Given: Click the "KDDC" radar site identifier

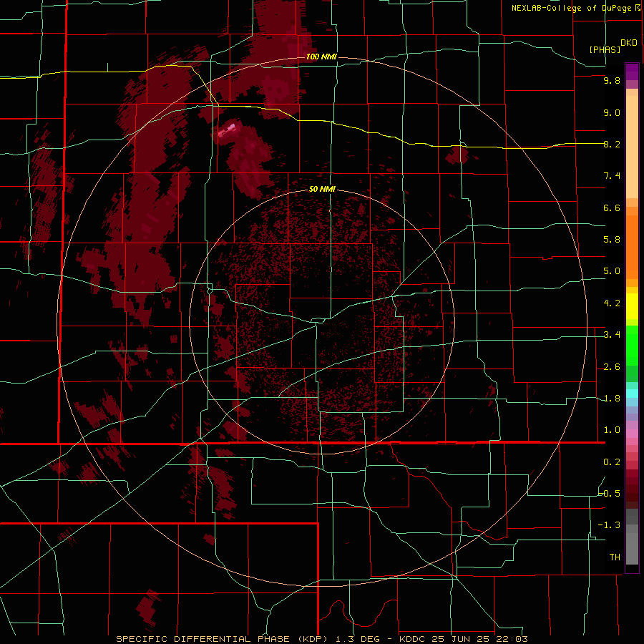Looking at the screenshot, I should (413, 639).
